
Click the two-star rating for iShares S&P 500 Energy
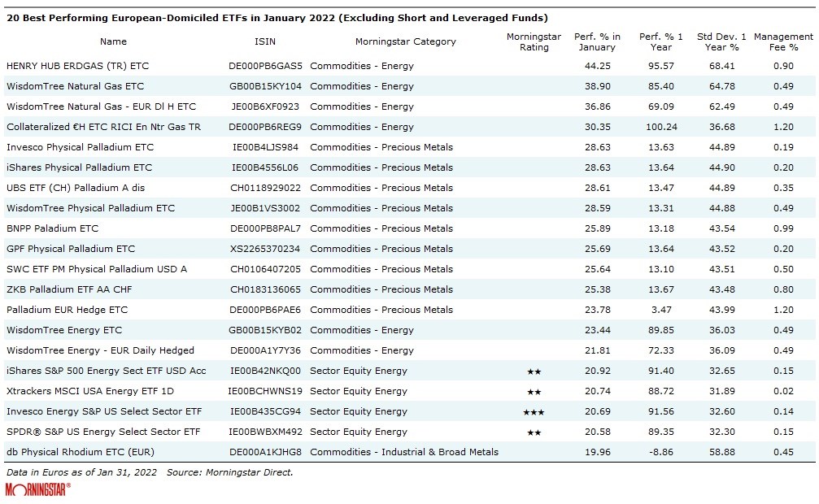tap(534, 371)
